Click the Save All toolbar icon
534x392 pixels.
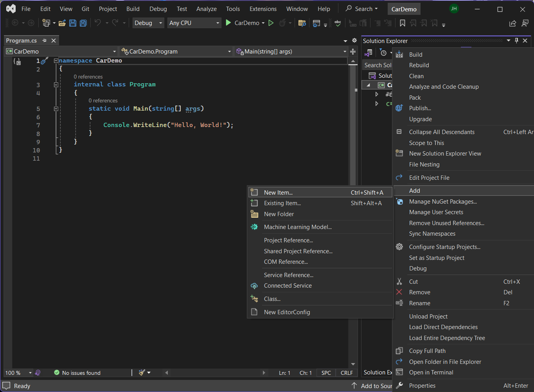(x=83, y=23)
